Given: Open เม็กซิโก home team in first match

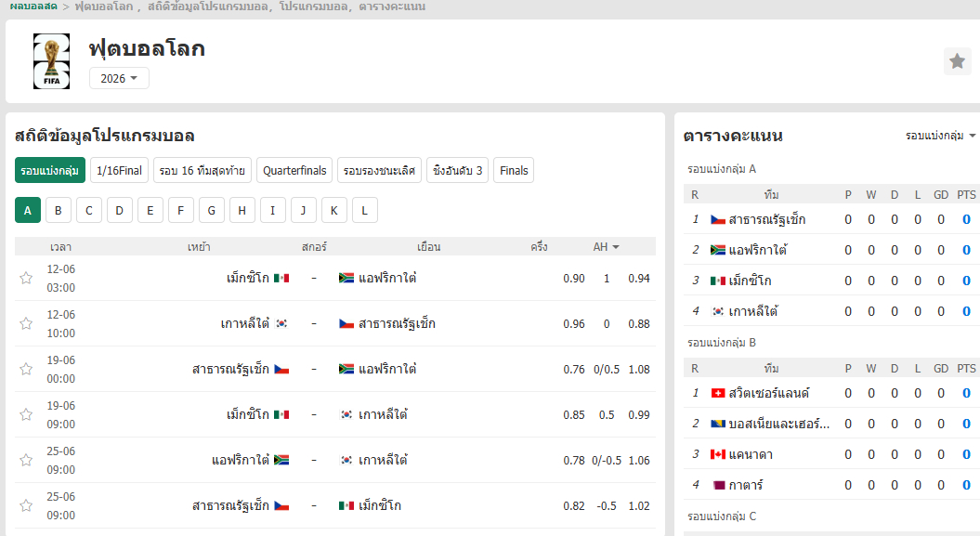Looking at the screenshot, I should tap(247, 278).
